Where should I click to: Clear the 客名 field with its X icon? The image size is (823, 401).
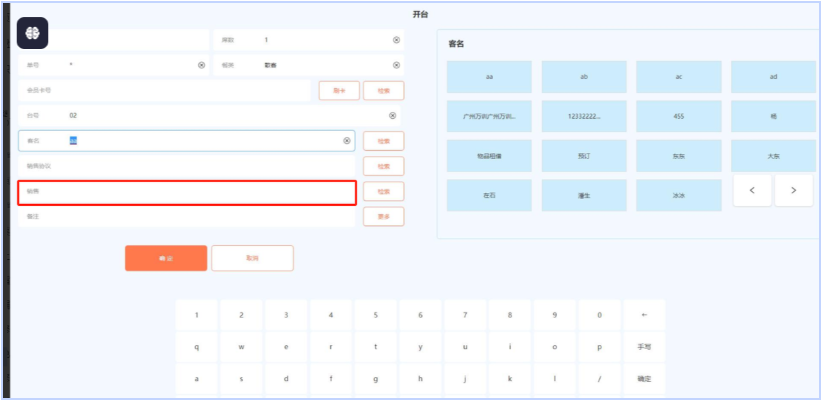pyautogui.click(x=347, y=141)
